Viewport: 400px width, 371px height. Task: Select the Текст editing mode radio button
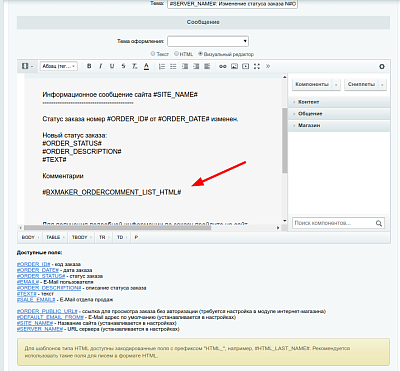pos(153,53)
